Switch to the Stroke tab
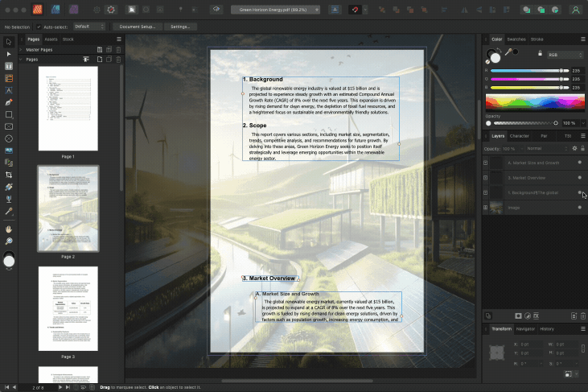The width and height of the screenshot is (588, 392). [x=537, y=39]
